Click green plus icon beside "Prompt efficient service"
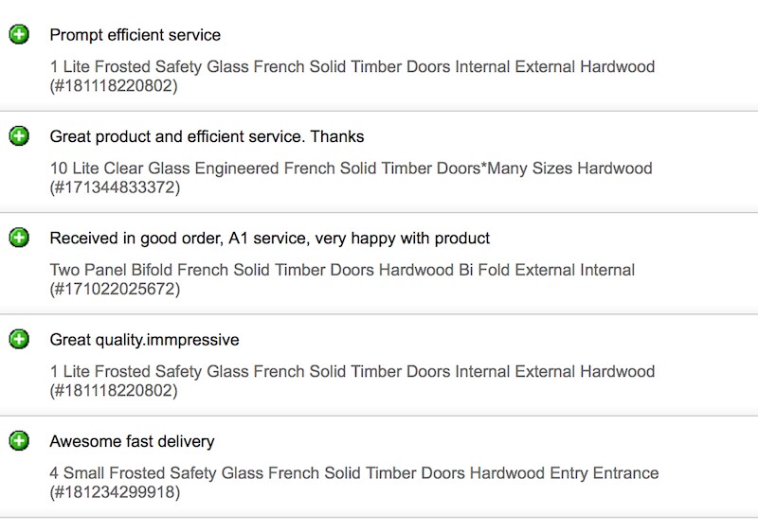 19,35
